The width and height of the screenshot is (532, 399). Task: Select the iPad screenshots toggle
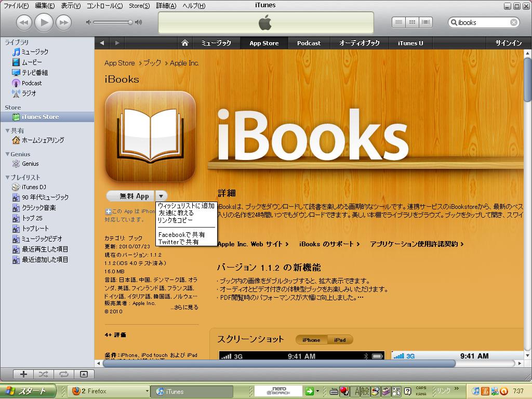click(x=340, y=340)
